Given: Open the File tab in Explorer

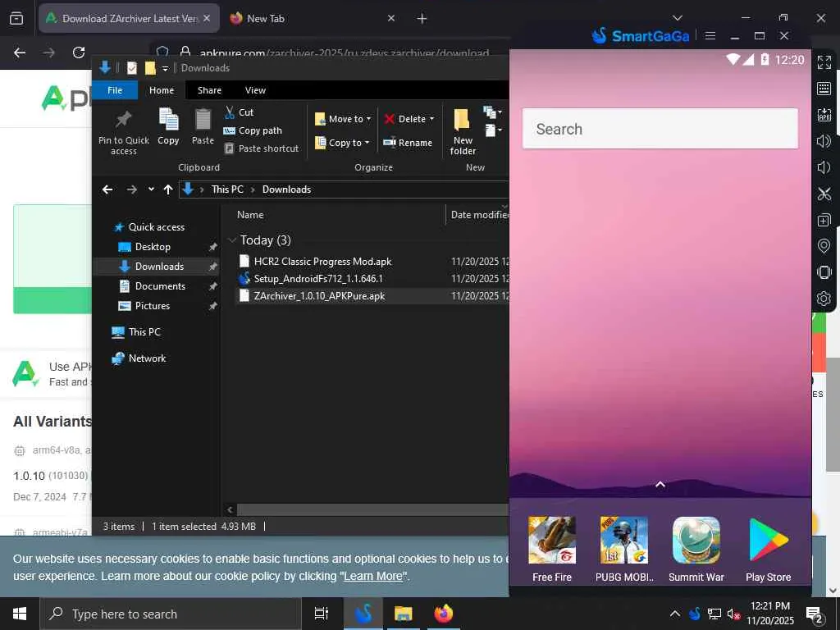Looking at the screenshot, I should [x=115, y=90].
